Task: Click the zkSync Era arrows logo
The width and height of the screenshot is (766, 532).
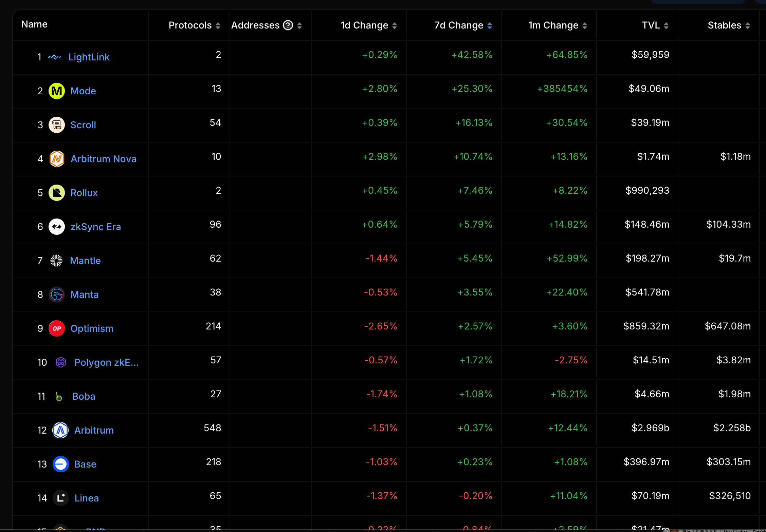Action: (x=57, y=227)
